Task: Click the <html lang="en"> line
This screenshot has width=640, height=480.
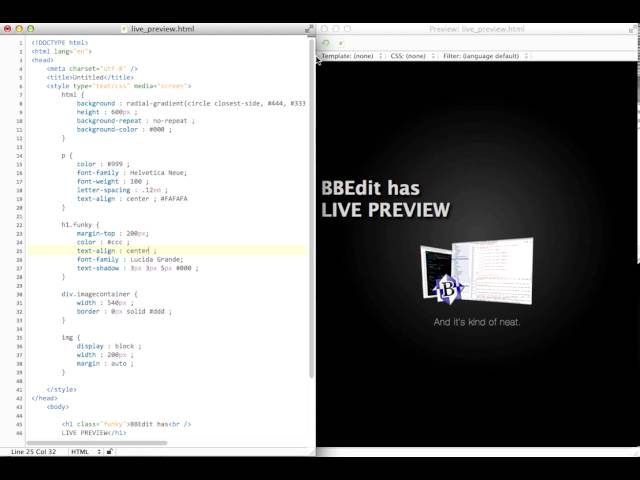Action: tap(62, 51)
